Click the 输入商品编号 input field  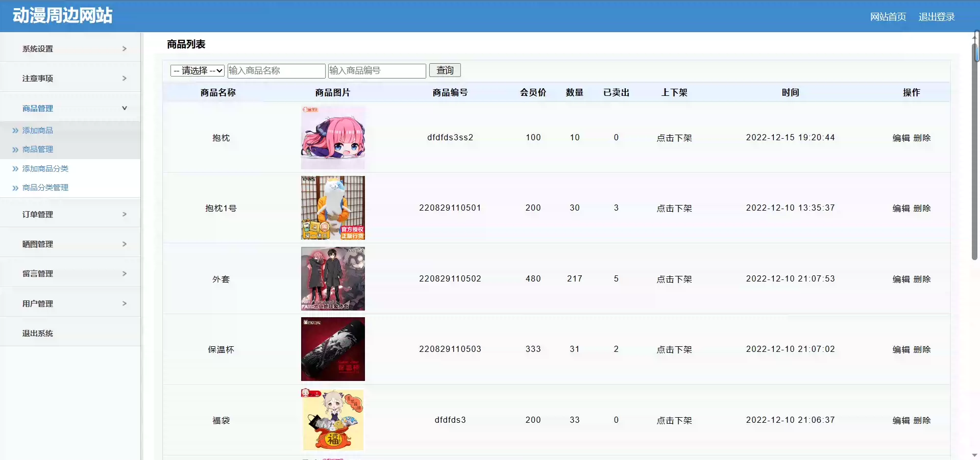point(377,70)
